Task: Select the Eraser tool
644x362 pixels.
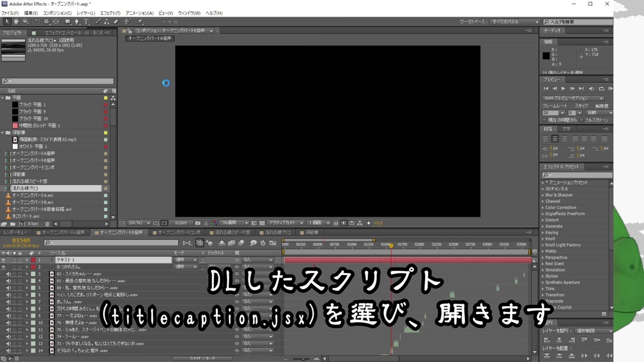Action: click(x=116, y=22)
